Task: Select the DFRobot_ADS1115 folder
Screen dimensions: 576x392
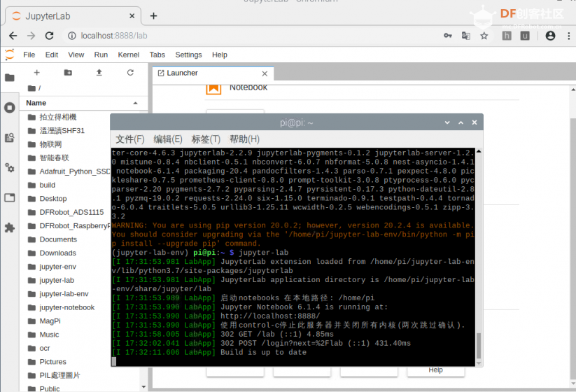Action: click(71, 212)
